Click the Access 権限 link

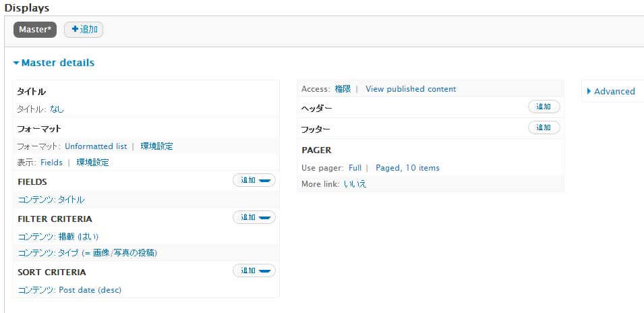pyautogui.click(x=343, y=89)
